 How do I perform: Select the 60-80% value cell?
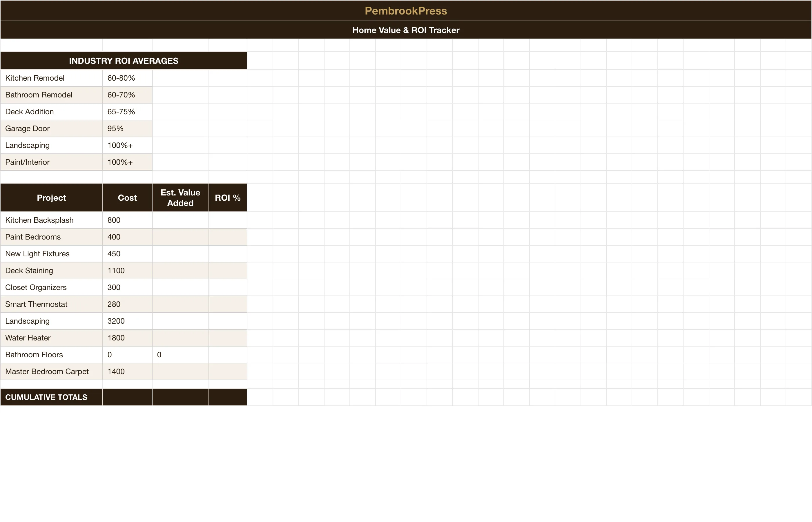(127, 78)
